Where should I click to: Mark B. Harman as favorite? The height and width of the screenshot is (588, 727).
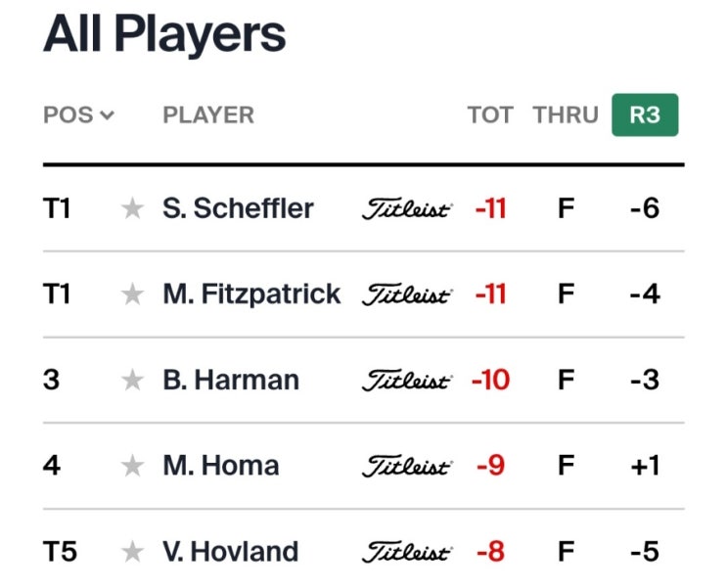133,381
